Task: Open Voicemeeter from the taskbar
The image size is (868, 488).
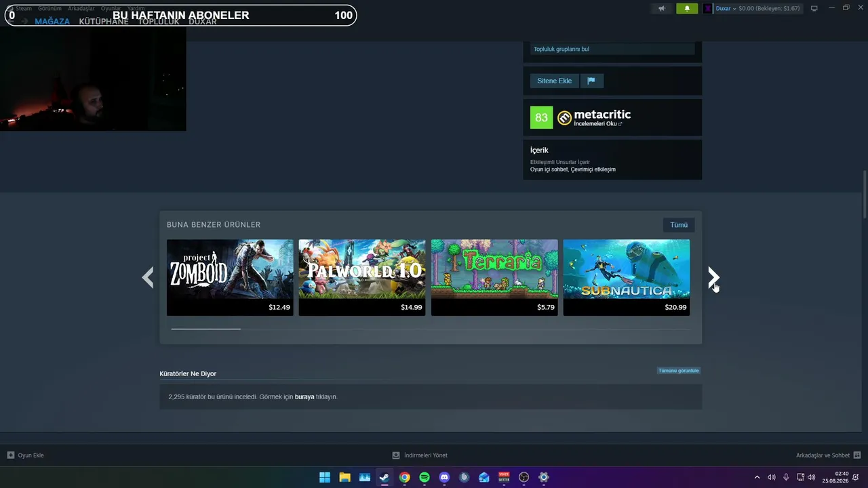Action: [x=504, y=477]
